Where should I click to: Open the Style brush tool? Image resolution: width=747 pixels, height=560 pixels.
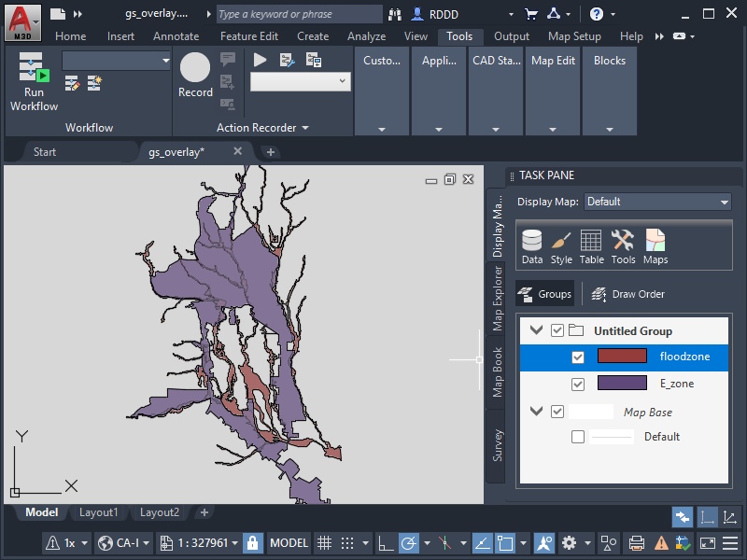pyautogui.click(x=561, y=246)
